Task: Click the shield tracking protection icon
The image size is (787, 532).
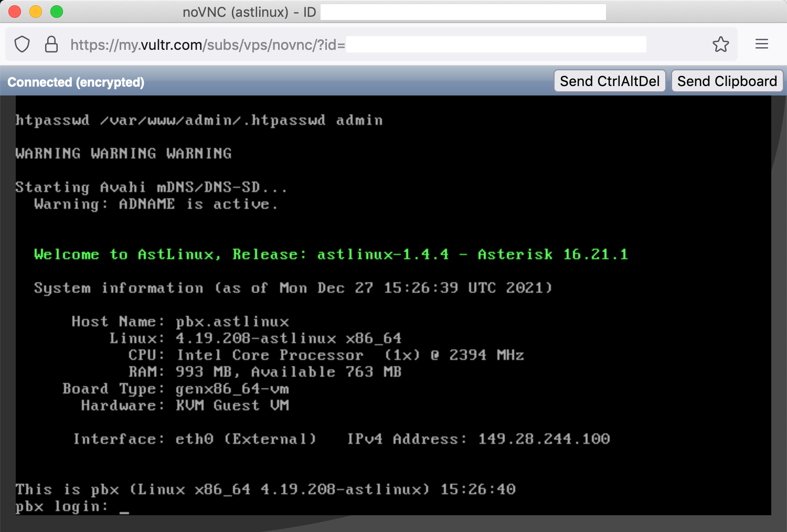Action: click(x=22, y=45)
